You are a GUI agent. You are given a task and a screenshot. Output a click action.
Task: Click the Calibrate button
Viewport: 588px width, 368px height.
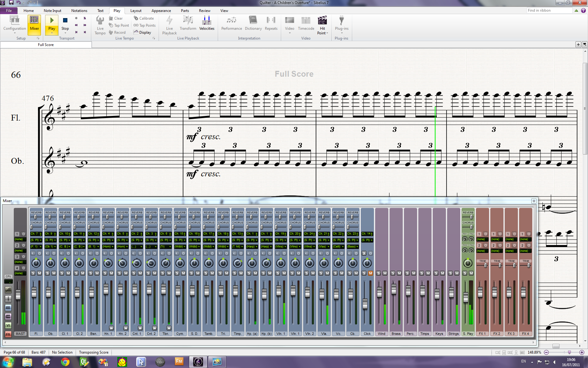pos(144,18)
